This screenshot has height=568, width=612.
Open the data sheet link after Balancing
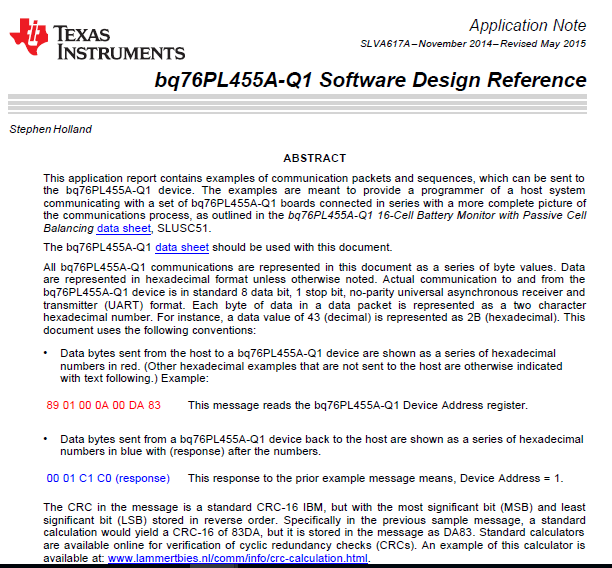[x=124, y=228]
